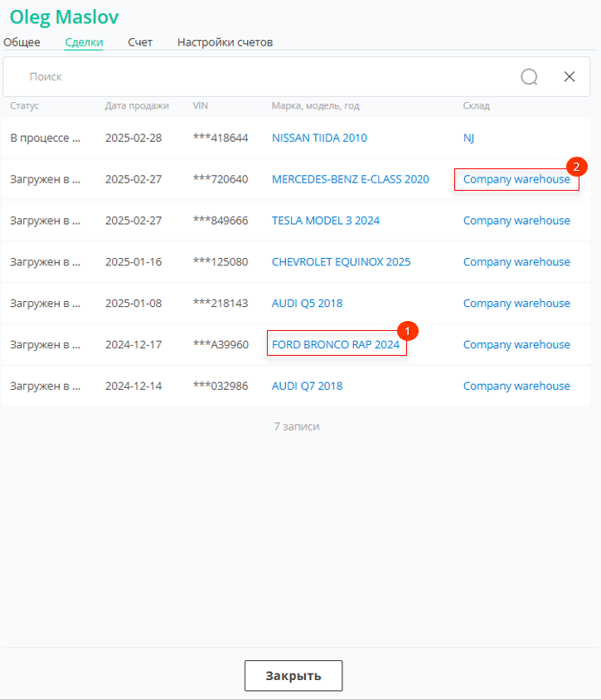Click VIN ***720640
Image resolution: width=601 pixels, height=700 pixels.
point(221,179)
